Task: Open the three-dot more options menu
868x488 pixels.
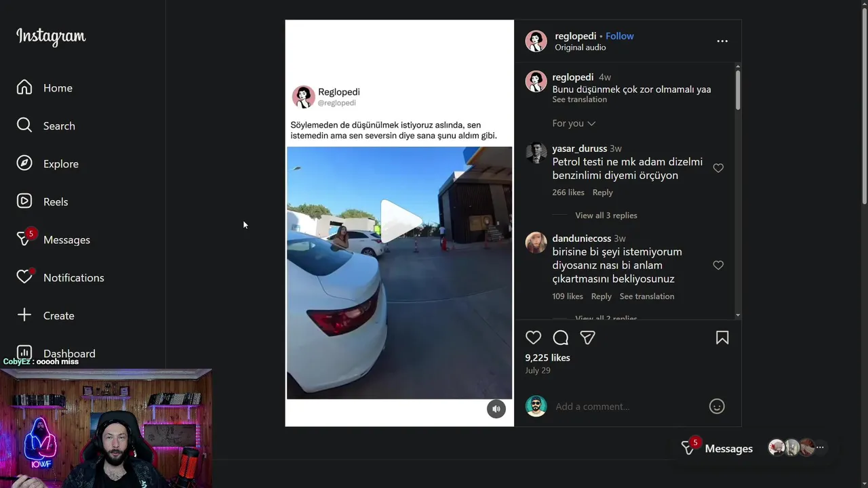Action: (x=722, y=41)
